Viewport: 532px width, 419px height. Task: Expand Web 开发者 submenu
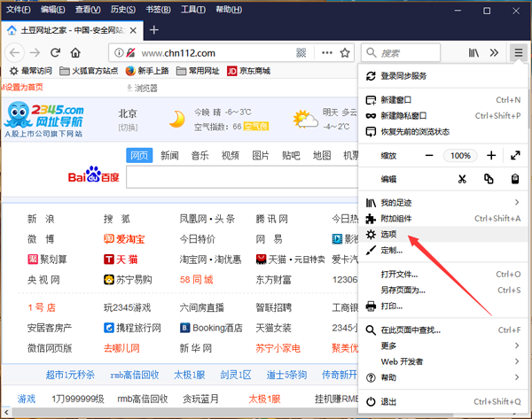coord(443,361)
